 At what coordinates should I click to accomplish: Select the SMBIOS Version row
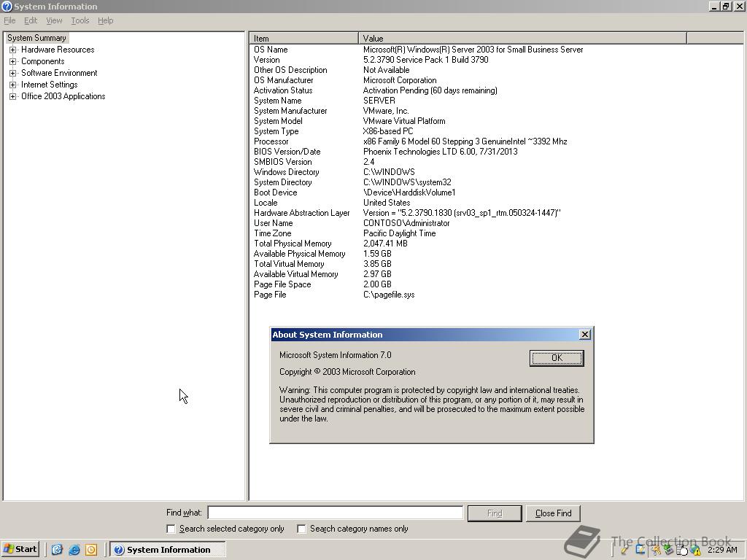coord(314,162)
